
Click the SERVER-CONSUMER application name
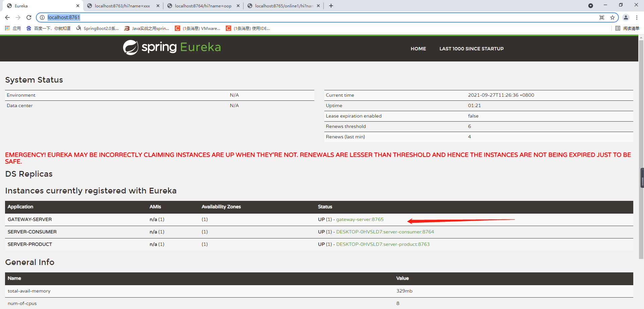(x=32, y=232)
